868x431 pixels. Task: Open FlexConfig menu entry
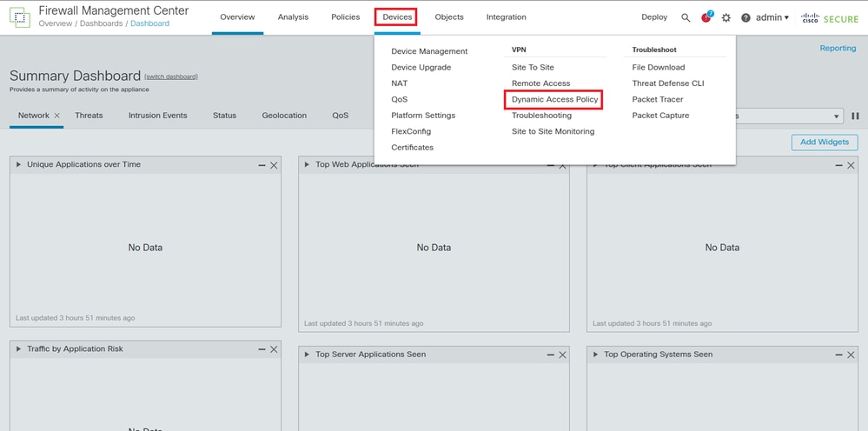click(x=411, y=132)
